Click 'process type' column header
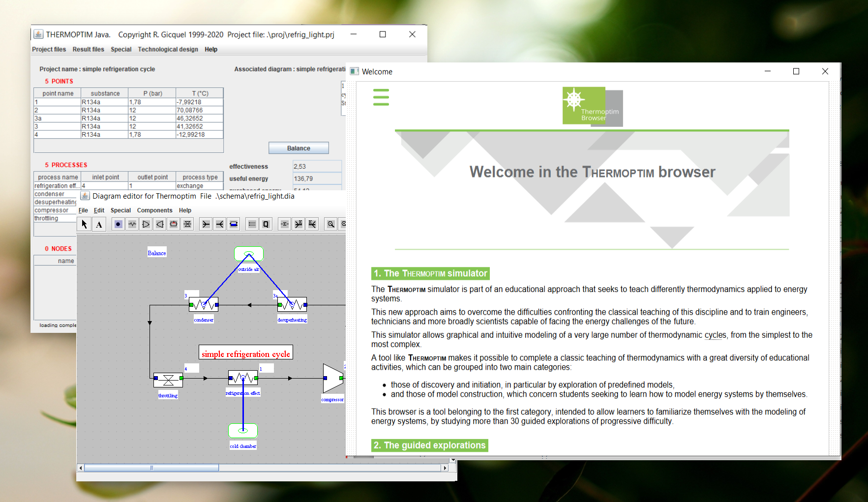This screenshot has height=502, width=868. coord(200,177)
